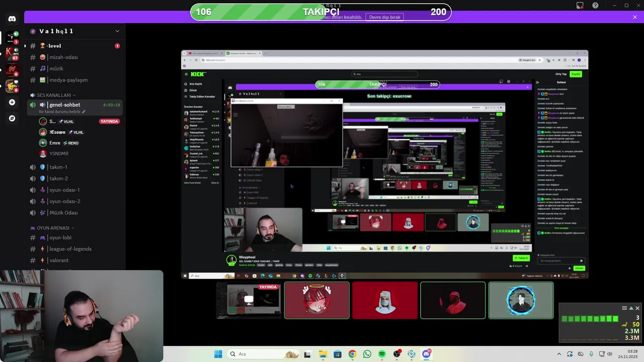Image resolution: width=644 pixels, height=362 pixels.
Task: Open Task View on the taskbar
Action: pos(307,354)
